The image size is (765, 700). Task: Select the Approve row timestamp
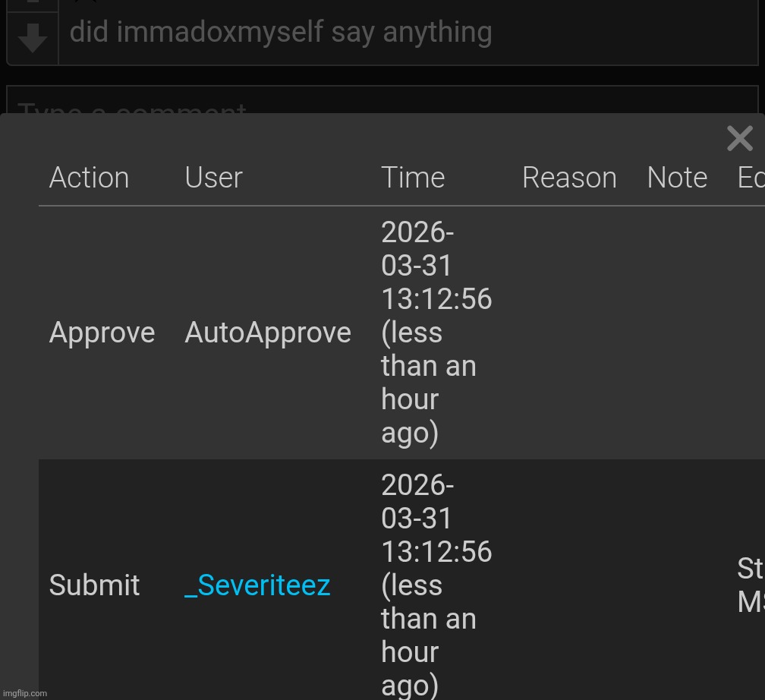[x=436, y=333]
